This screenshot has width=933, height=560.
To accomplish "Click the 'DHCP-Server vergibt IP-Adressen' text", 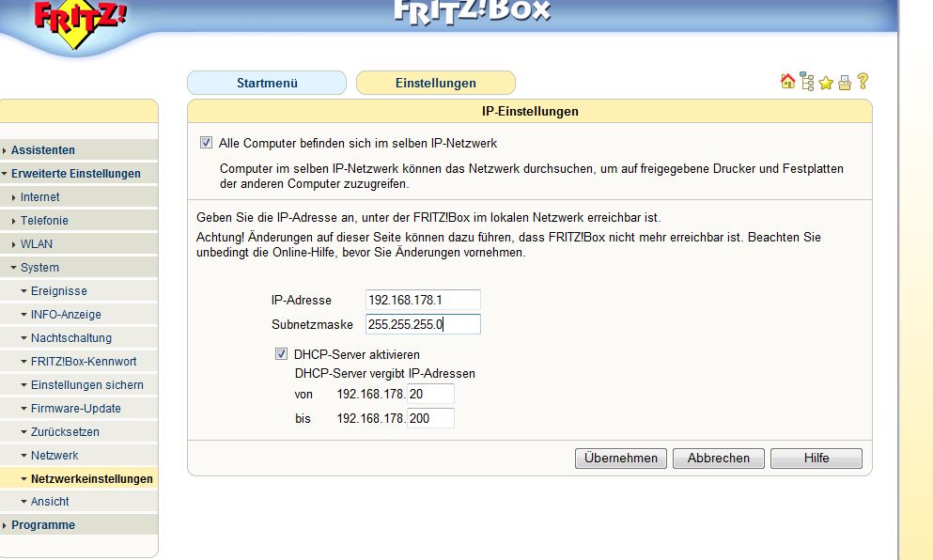I will (385, 374).
